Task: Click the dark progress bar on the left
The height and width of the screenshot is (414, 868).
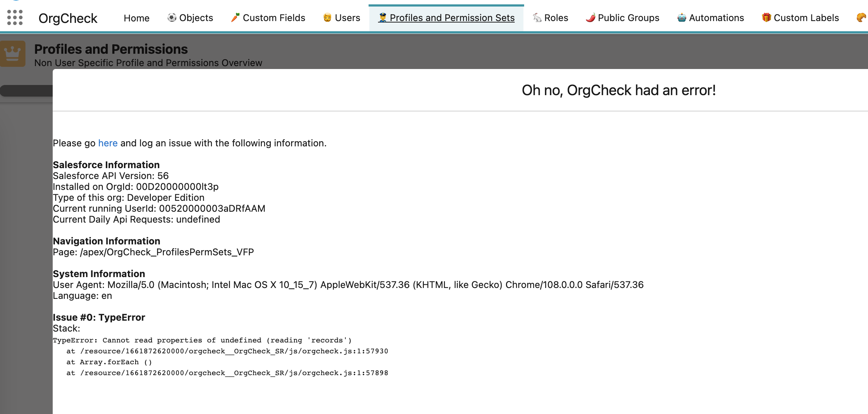Action: [x=25, y=90]
